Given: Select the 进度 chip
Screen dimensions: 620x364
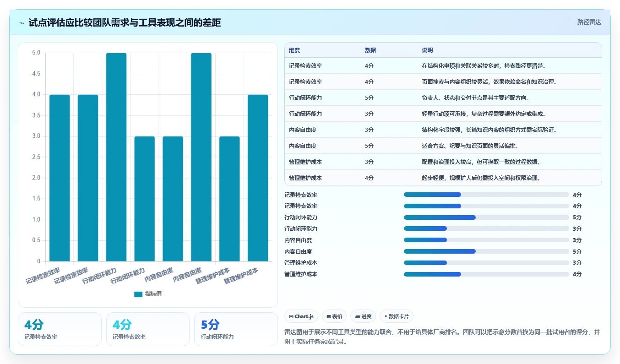Looking at the screenshot, I should point(363,316).
